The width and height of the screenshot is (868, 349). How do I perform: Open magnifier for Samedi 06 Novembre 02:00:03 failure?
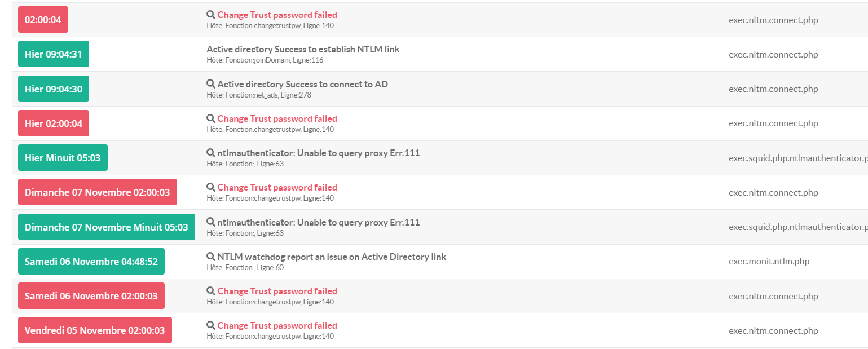[211, 291]
